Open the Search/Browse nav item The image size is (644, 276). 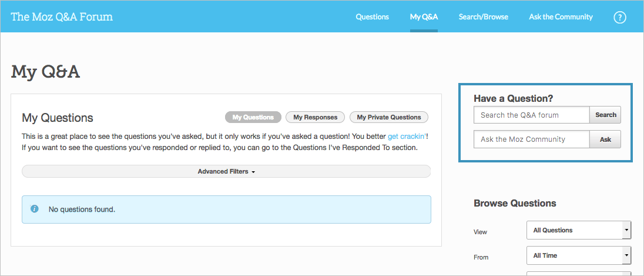click(483, 16)
